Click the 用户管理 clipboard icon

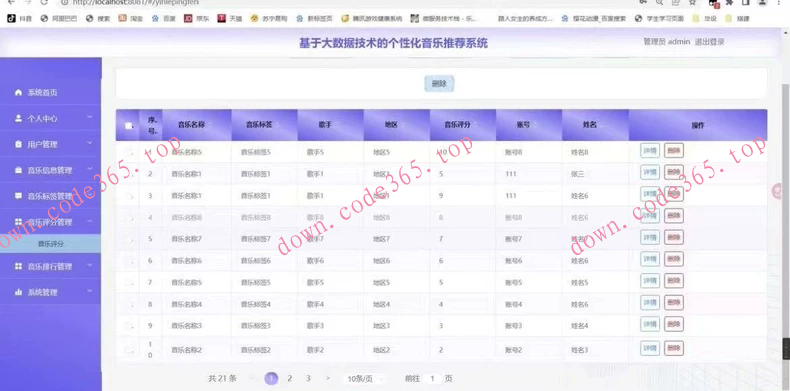(x=19, y=144)
